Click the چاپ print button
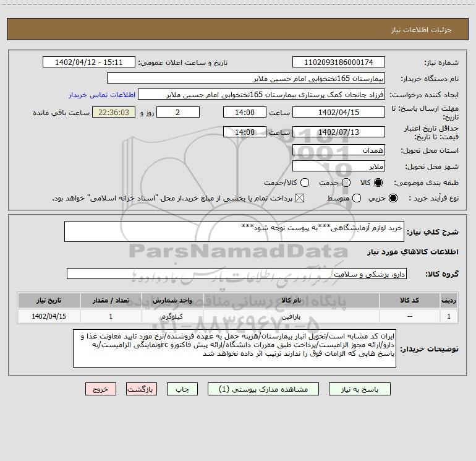Screen dimensions: 476x461 (x=182, y=389)
